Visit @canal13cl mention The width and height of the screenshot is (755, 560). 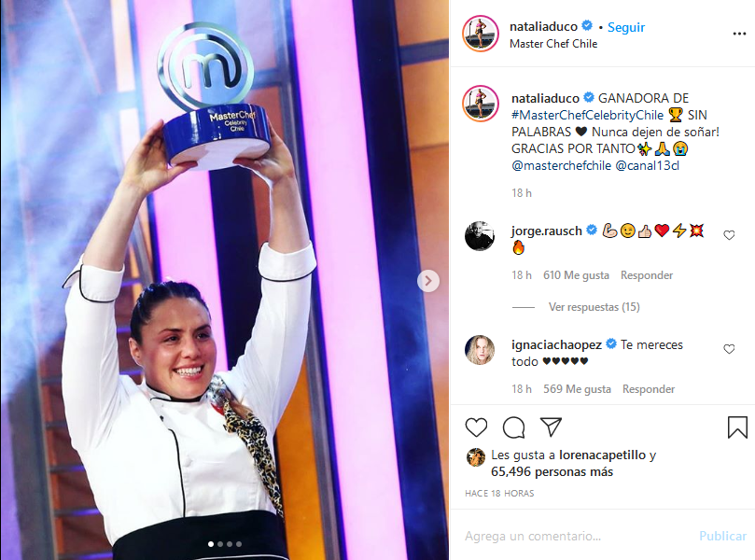click(647, 165)
